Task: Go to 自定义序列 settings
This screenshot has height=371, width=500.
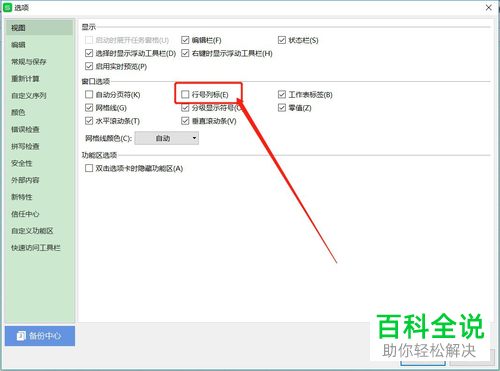Action: pos(29,96)
